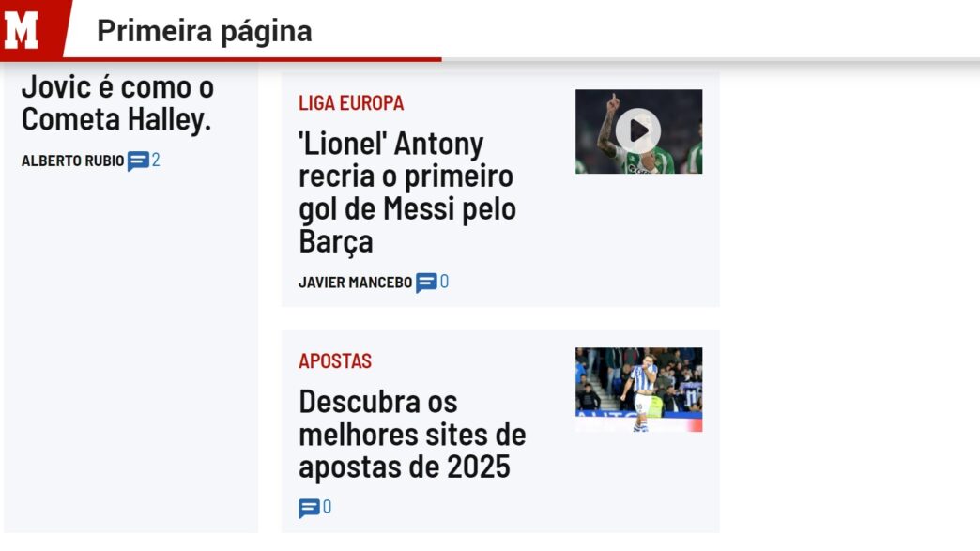Click the Marca M logo

(22, 30)
